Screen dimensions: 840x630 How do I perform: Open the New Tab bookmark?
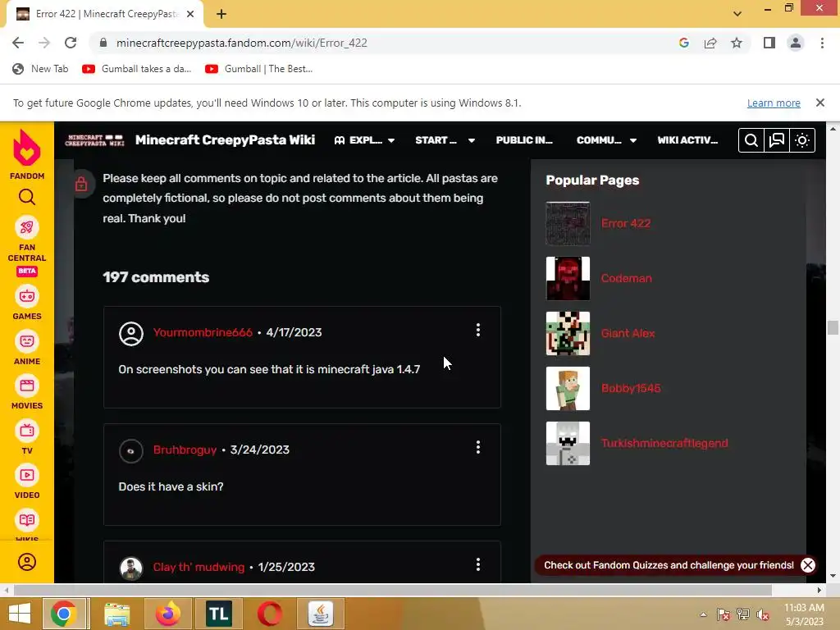click(x=41, y=69)
